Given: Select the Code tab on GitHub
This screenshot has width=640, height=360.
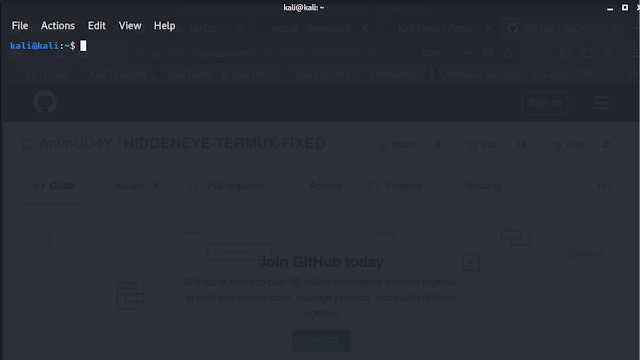Looking at the screenshot, I should coord(54,186).
